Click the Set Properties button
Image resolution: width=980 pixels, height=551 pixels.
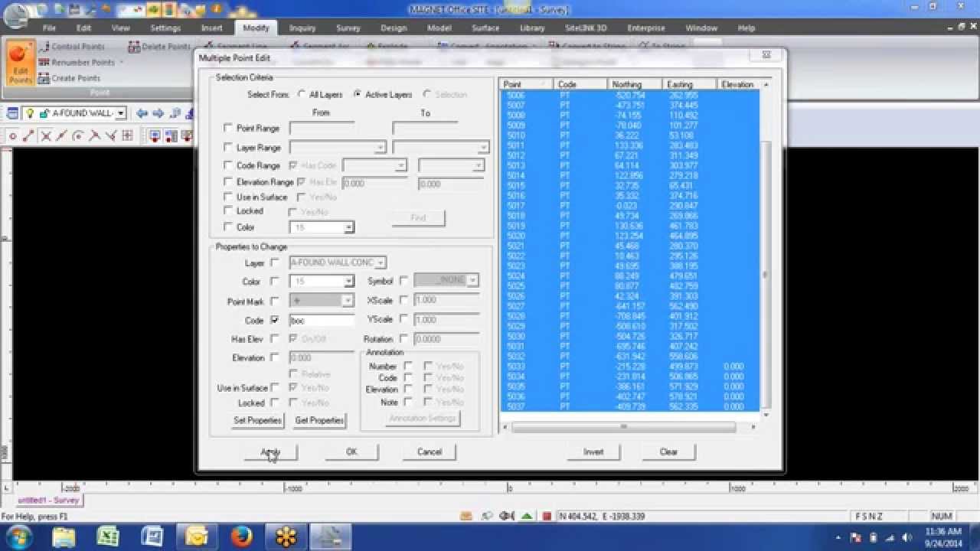point(258,420)
